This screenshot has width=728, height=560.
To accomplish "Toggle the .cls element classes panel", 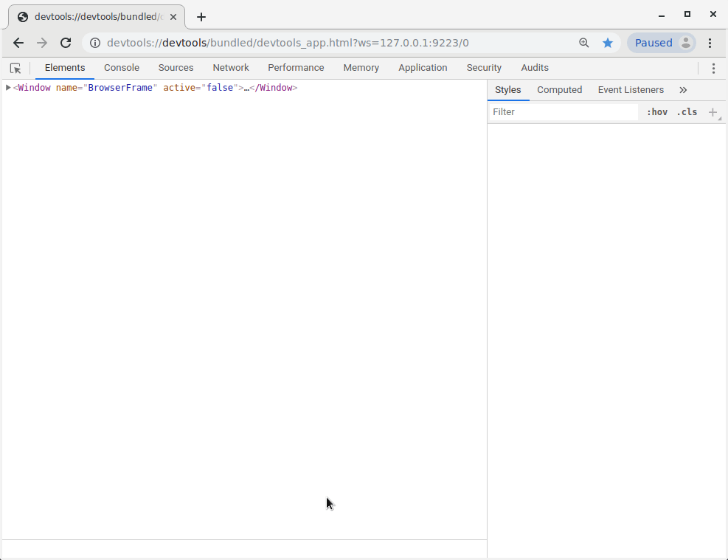I will (687, 112).
